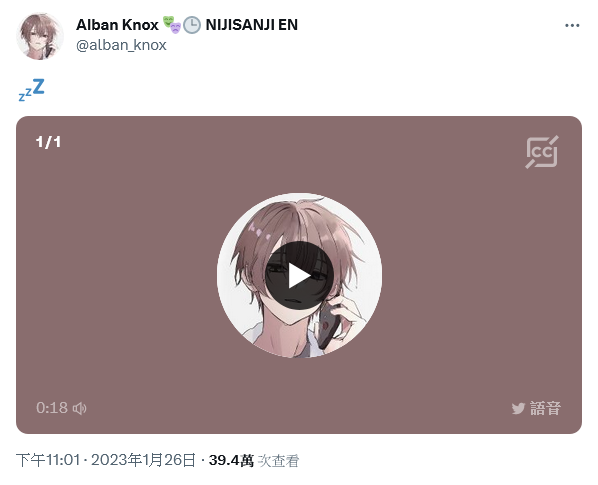Click the Alban Knox display name
598x485 pixels.
click(117, 25)
